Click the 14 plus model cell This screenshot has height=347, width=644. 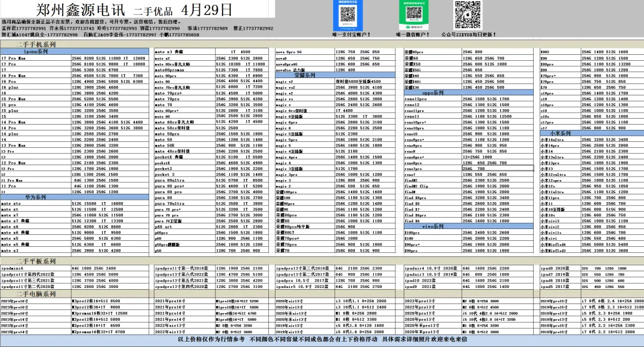pos(36,134)
